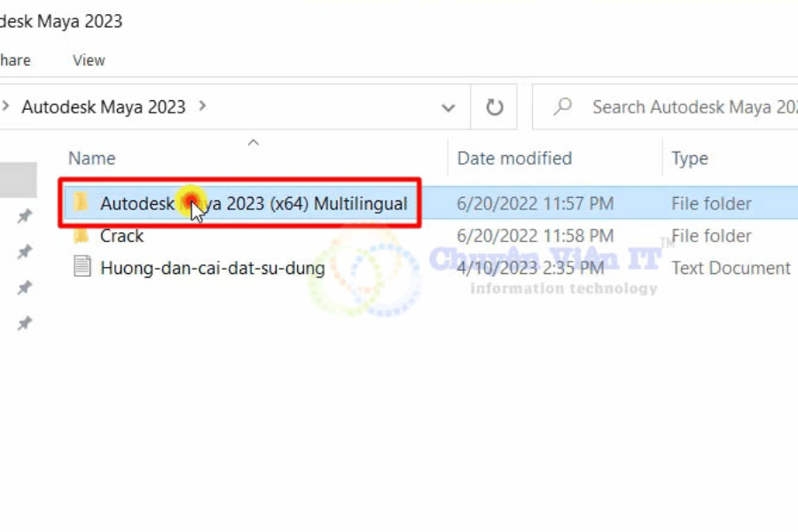Select the Crack folder name
Viewport: 798px width, 532px height.
[121, 236]
